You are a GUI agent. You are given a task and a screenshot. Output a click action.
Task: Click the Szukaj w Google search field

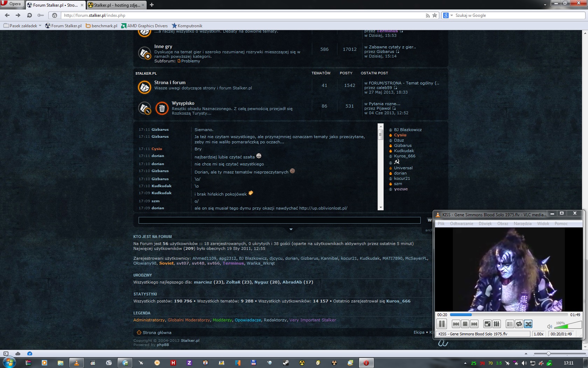click(x=519, y=15)
